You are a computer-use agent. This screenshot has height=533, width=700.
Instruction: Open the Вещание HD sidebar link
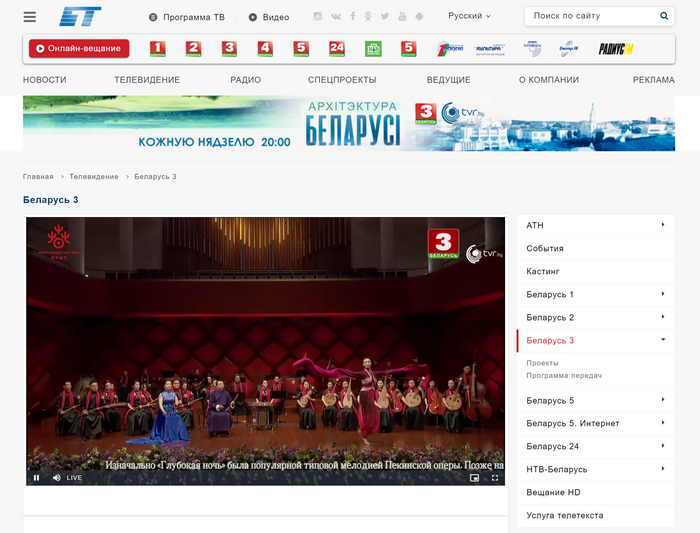(x=595, y=492)
